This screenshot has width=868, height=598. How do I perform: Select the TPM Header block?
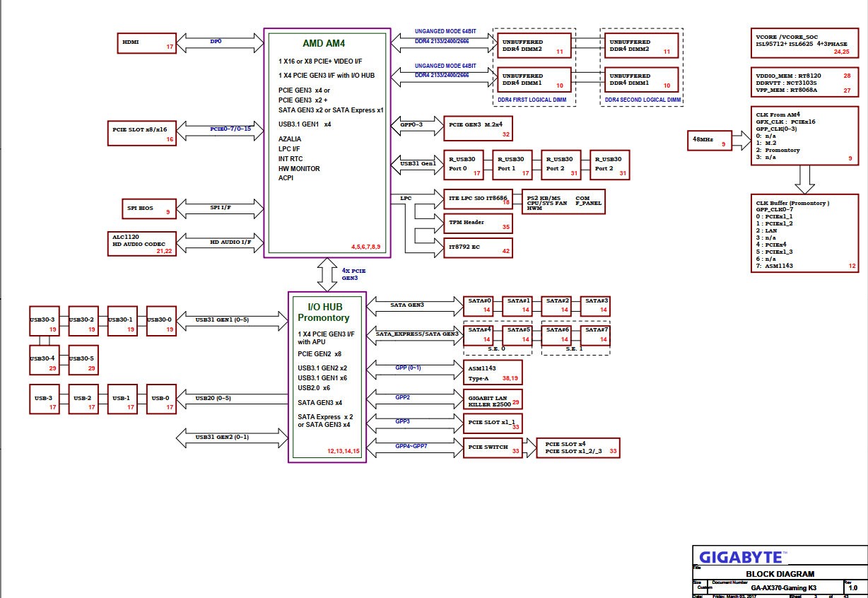[x=478, y=223]
